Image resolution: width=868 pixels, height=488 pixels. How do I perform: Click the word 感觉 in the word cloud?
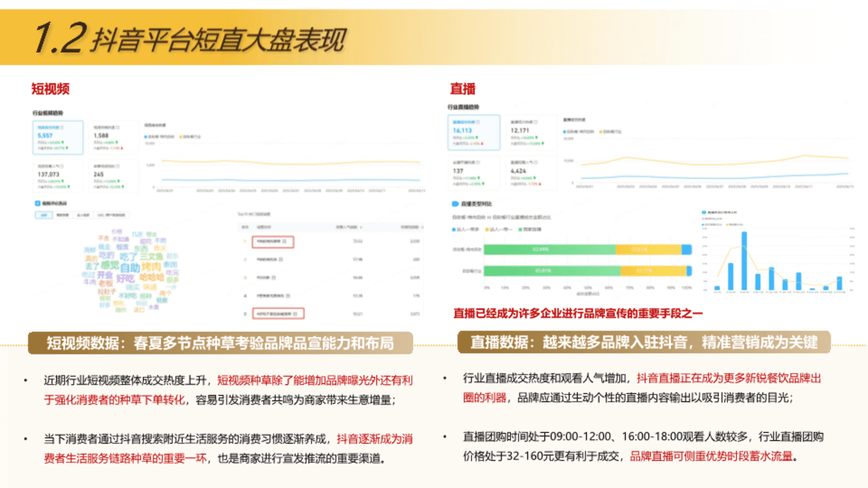pos(109,265)
